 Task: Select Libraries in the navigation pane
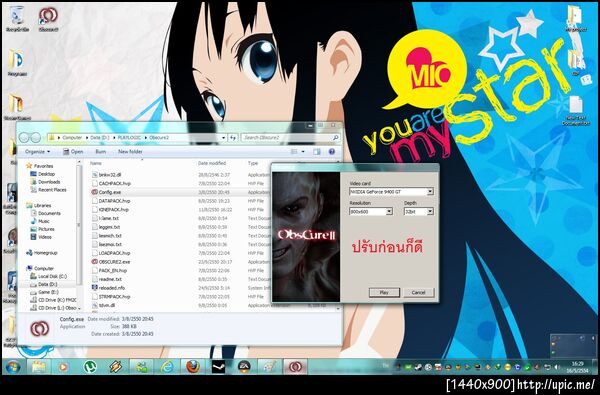39,206
